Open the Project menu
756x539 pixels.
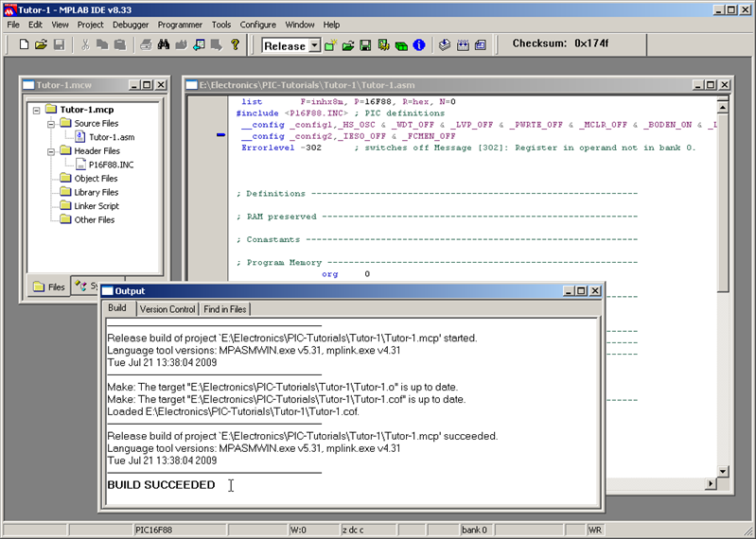pyautogui.click(x=90, y=25)
